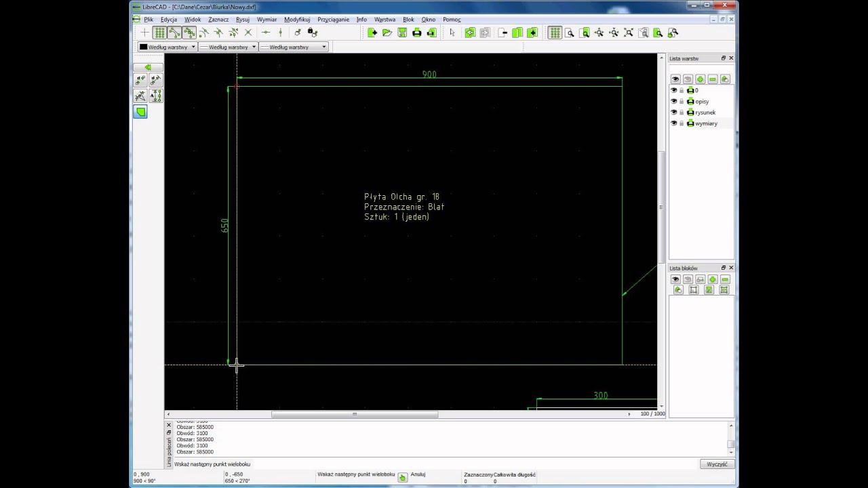
Task: Redo the undone action
Action: coord(485,33)
